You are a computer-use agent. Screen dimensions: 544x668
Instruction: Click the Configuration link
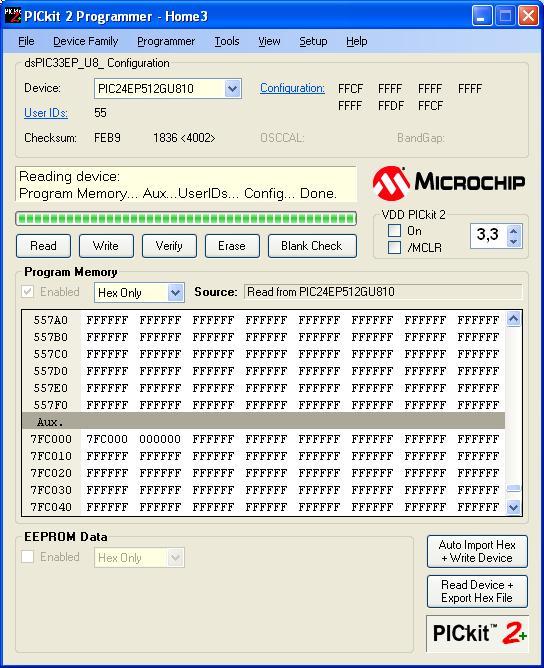[292, 88]
